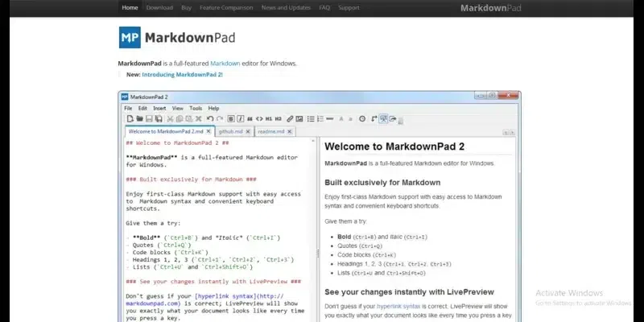Follow the Markdown link in description
This screenshot has width=644, height=322.
[x=225, y=64]
